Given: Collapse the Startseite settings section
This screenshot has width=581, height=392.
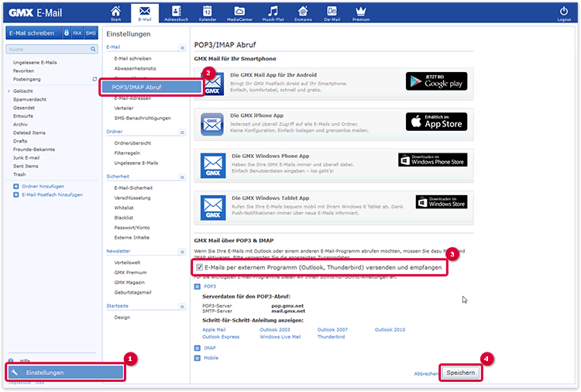Looking at the screenshot, I should 182,307.
